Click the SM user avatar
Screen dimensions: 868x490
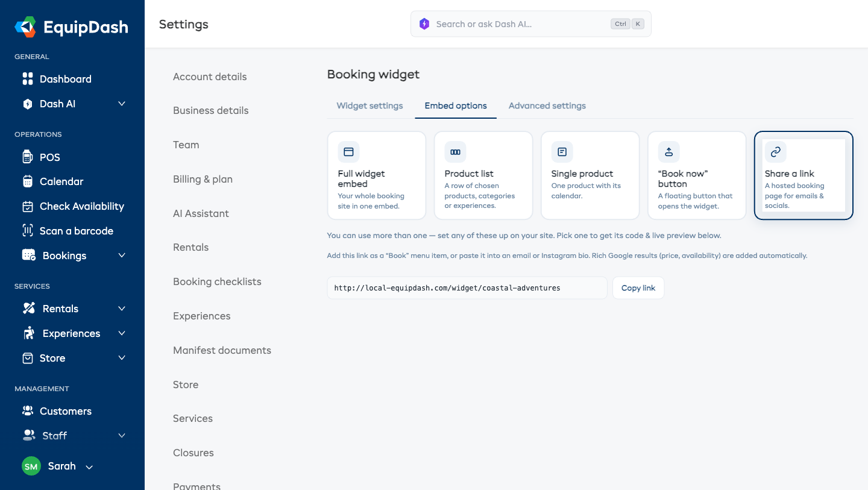click(x=31, y=466)
